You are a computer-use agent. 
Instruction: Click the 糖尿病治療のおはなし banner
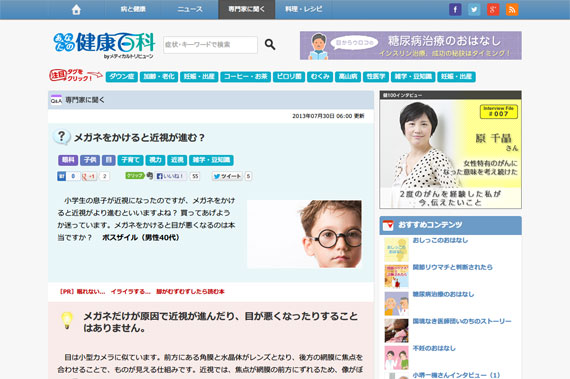pos(411,45)
